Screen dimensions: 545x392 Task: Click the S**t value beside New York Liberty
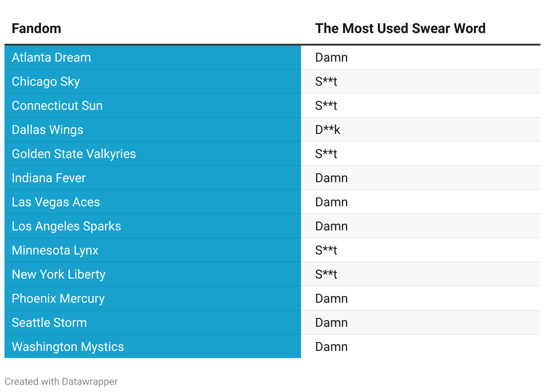tap(326, 275)
